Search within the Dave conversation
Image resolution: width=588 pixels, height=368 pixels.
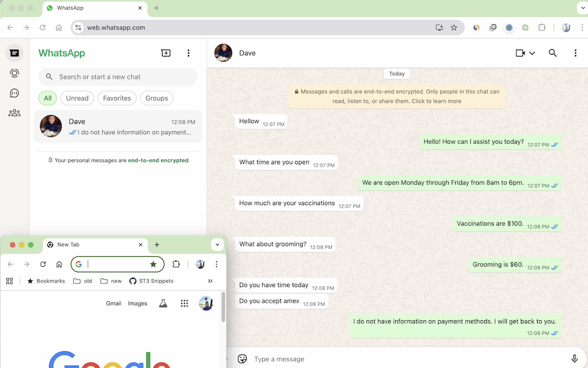click(x=553, y=53)
